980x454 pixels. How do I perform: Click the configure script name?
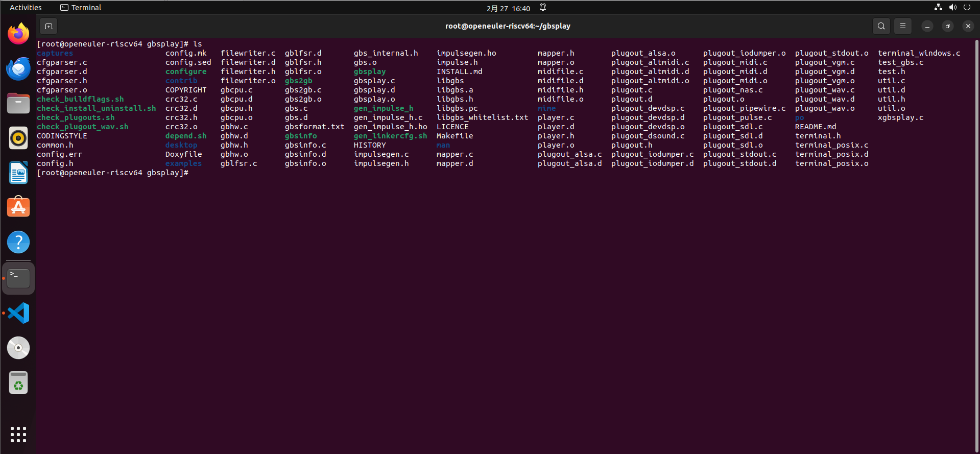186,71
